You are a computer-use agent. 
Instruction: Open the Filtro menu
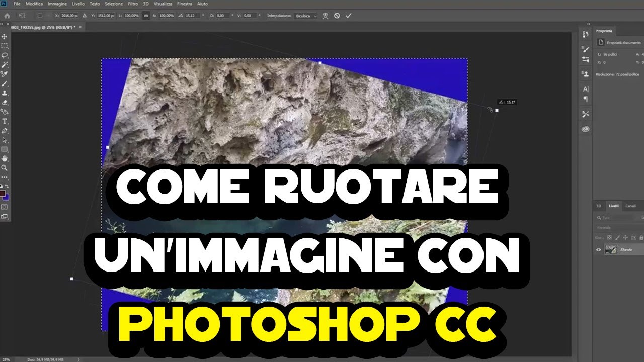click(134, 4)
